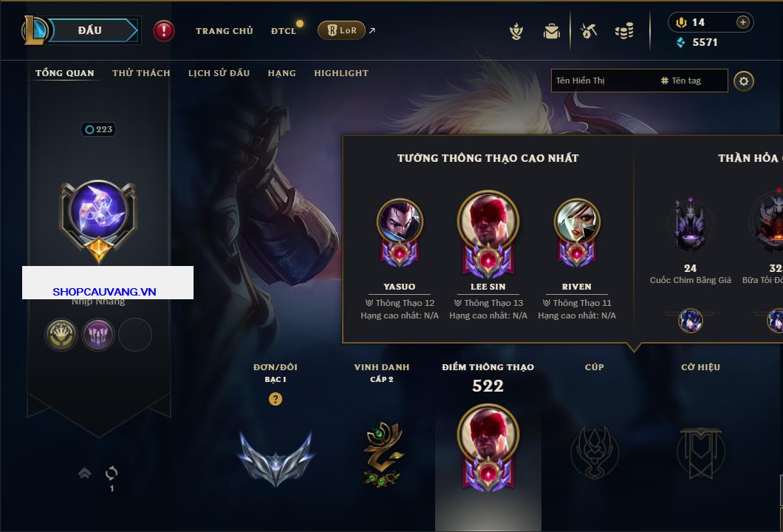The height and width of the screenshot is (532, 783).
Task: Go to the ĐTCL menu item
Action: point(284,31)
